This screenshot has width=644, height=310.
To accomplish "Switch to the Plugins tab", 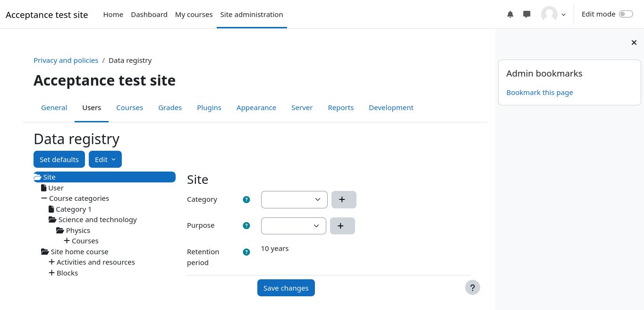I will (x=209, y=108).
